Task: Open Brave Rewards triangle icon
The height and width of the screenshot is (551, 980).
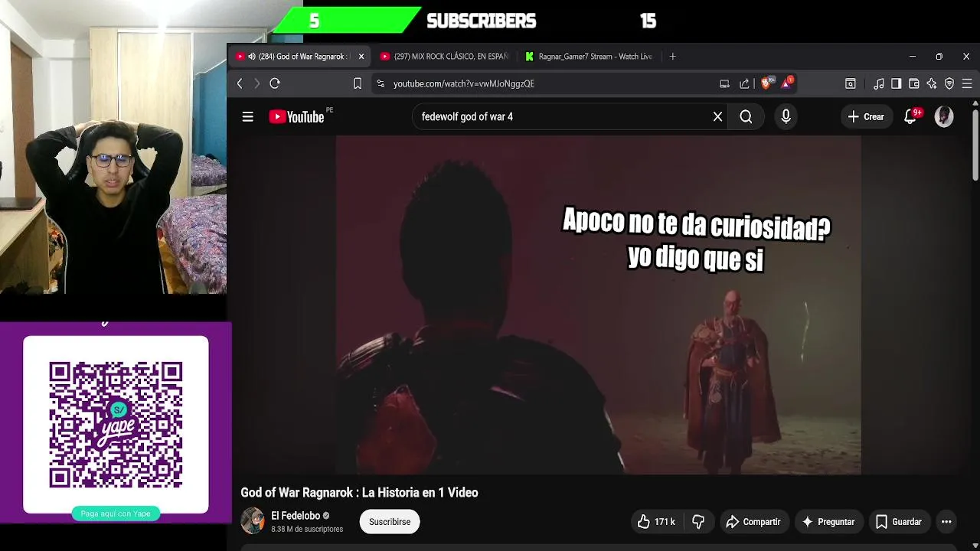Action: pos(786,83)
